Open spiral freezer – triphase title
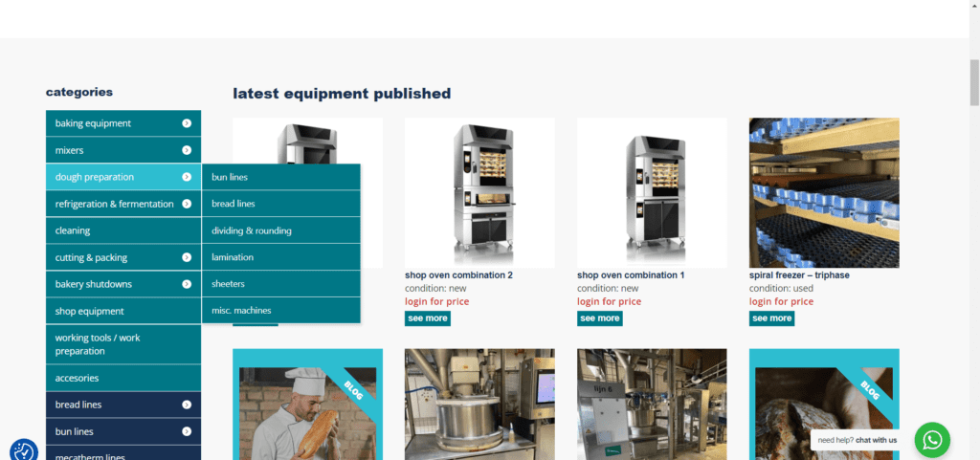The height and width of the screenshot is (460, 980). [x=799, y=274]
